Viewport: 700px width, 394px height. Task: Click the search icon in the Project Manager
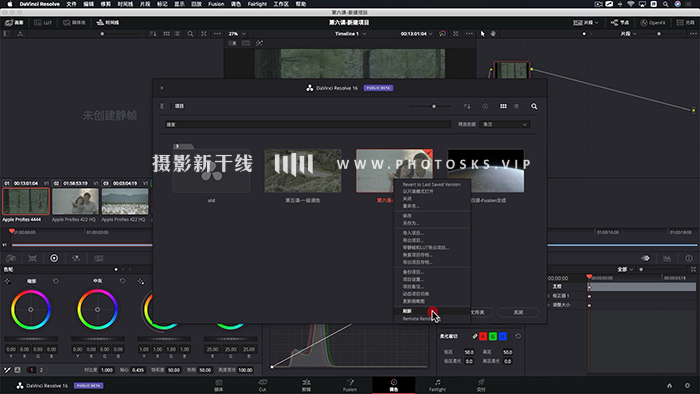pos(534,106)
